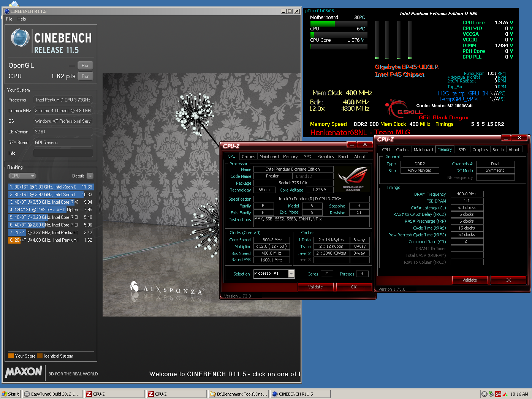Switch to Graphics tab in front CPU-Z
The image size is (532, 399).
tap(326, 157)
